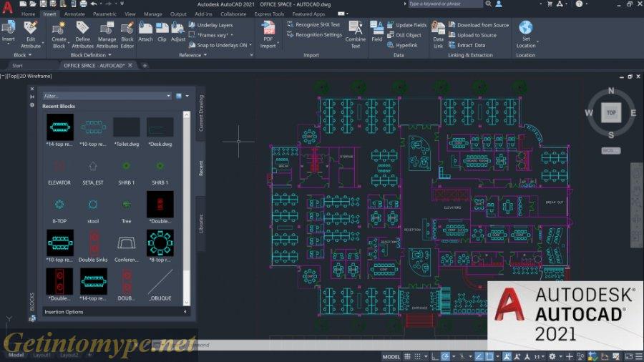The width and height of the screenshot is (644, 362).
Task: Open the Data Link tool
Action: (x=438, y=35)
